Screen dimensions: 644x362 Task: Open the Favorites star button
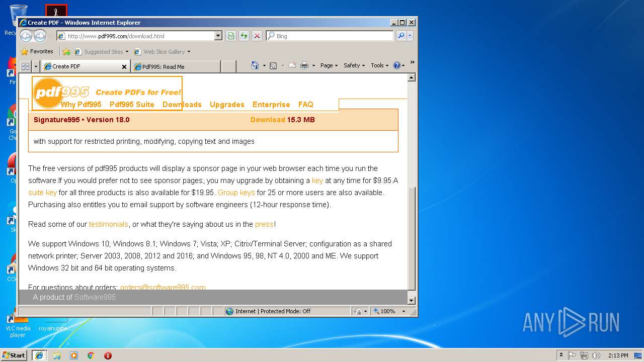(37, 51)
